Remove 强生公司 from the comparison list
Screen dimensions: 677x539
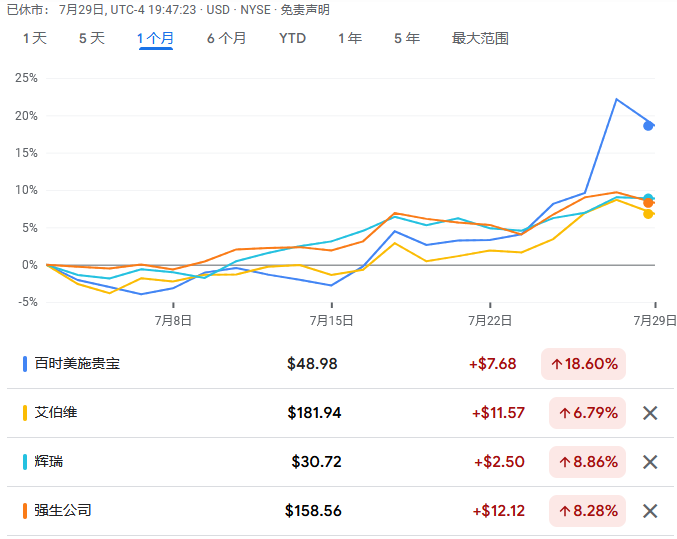pos(650,511)
